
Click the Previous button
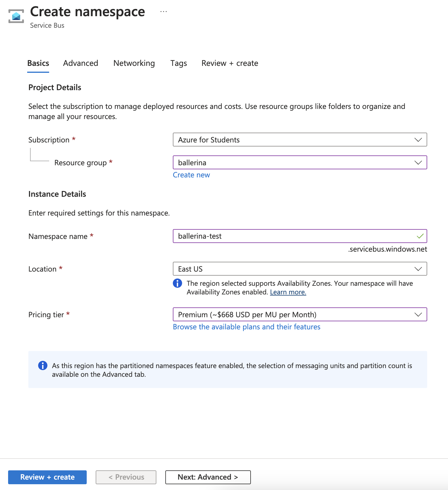point(126,477)
